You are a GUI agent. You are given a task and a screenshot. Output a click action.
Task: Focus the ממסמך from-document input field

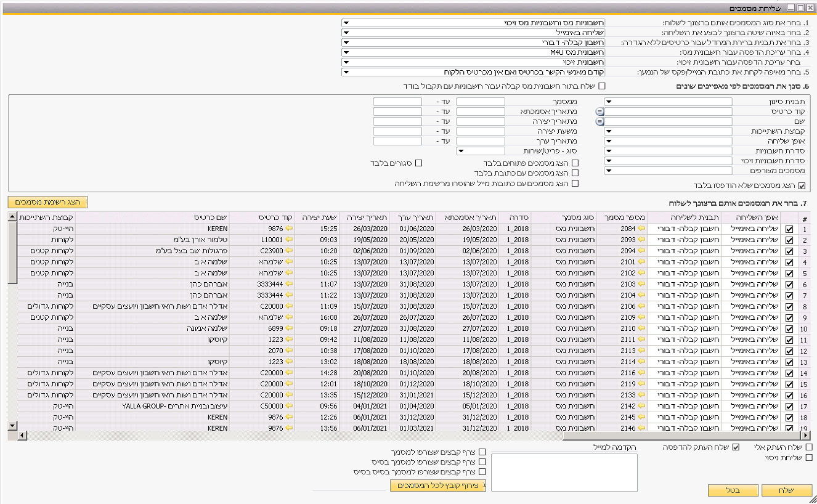(480, 102)
